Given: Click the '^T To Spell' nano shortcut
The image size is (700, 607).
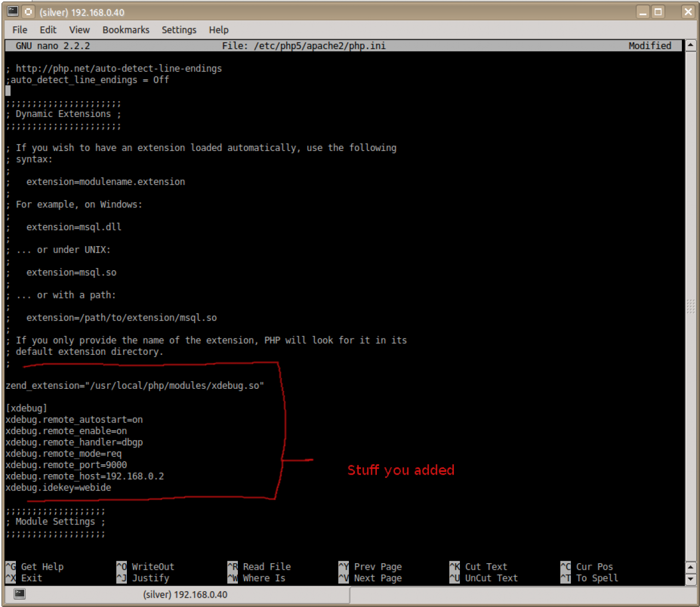Looking at the screenshot, I should click(590, 578).
